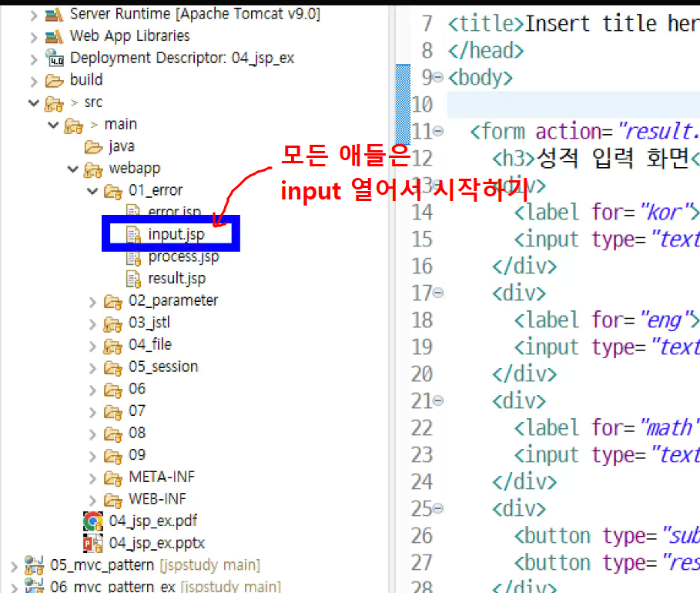Click the webapp folder icon
700x593 pixels.
[x=93, y=170]
